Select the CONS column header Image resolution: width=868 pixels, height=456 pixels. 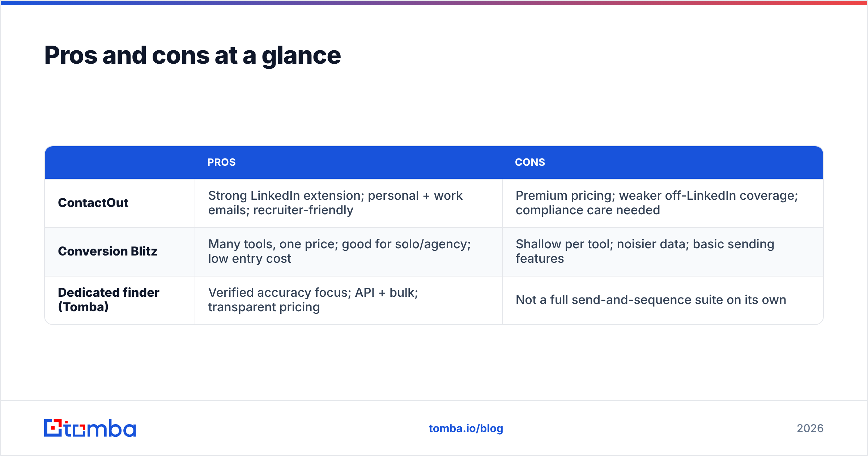tap(530, 162)
